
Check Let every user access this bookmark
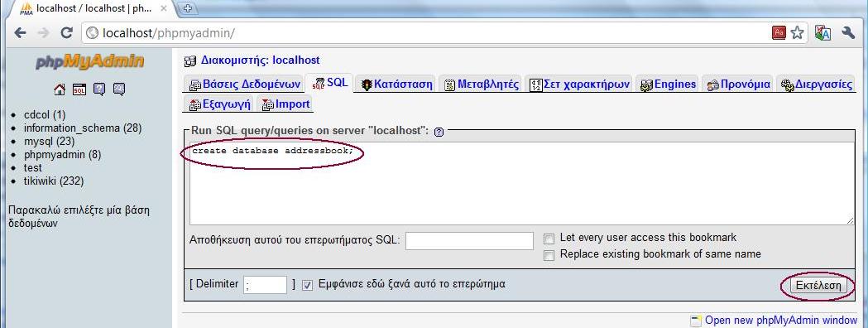tap(549, 239)
